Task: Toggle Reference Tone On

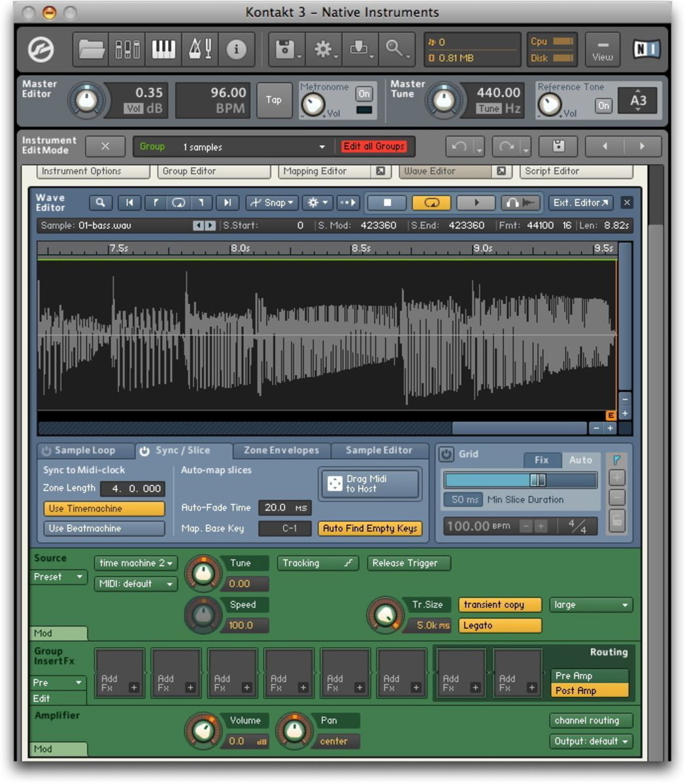Action: coord(603,105)
